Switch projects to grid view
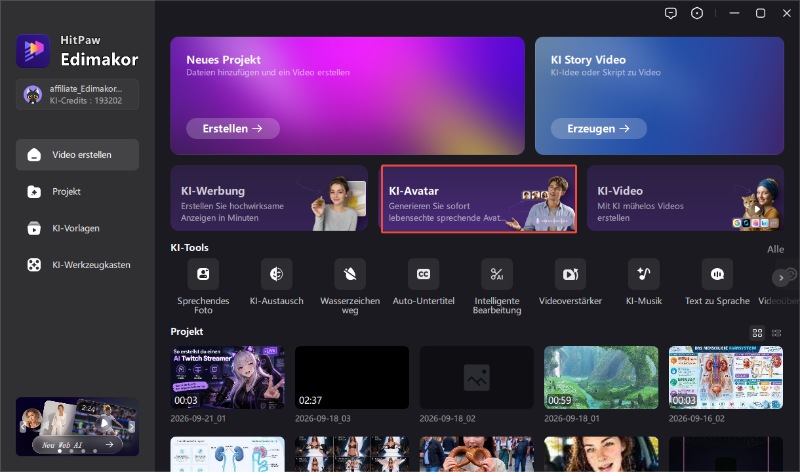Image resolution: width=800 pixels, height=472 pixels. click(x=758, y=333)
